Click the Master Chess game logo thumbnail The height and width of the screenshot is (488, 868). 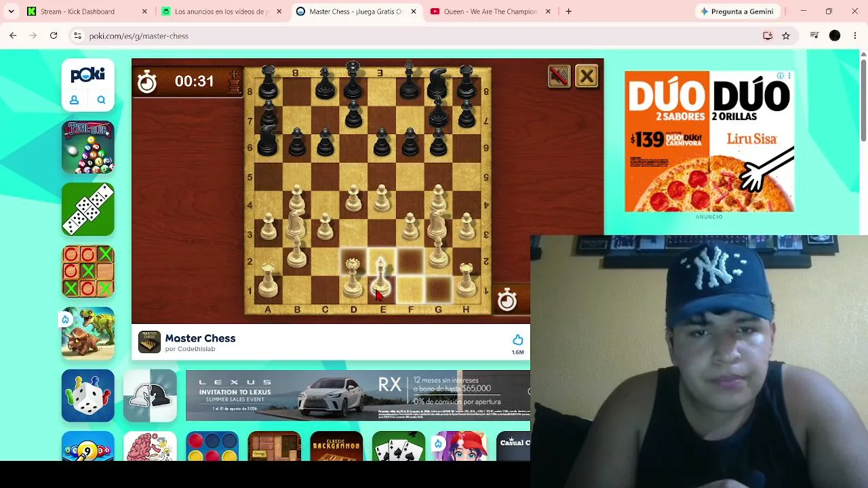tap(149, 342)
